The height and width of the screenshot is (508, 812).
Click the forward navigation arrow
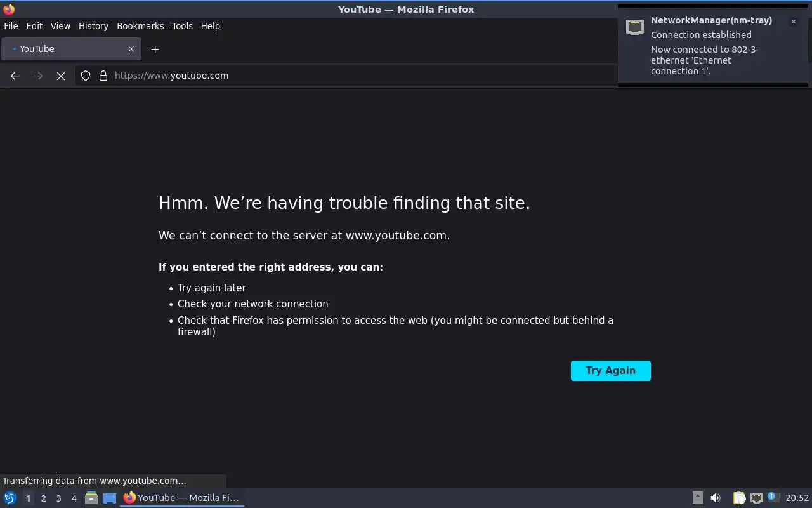[x=38, y=76]
